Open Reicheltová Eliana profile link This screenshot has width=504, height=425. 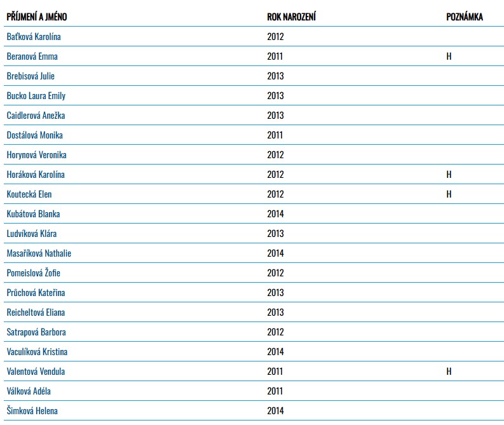pos(36,313)
